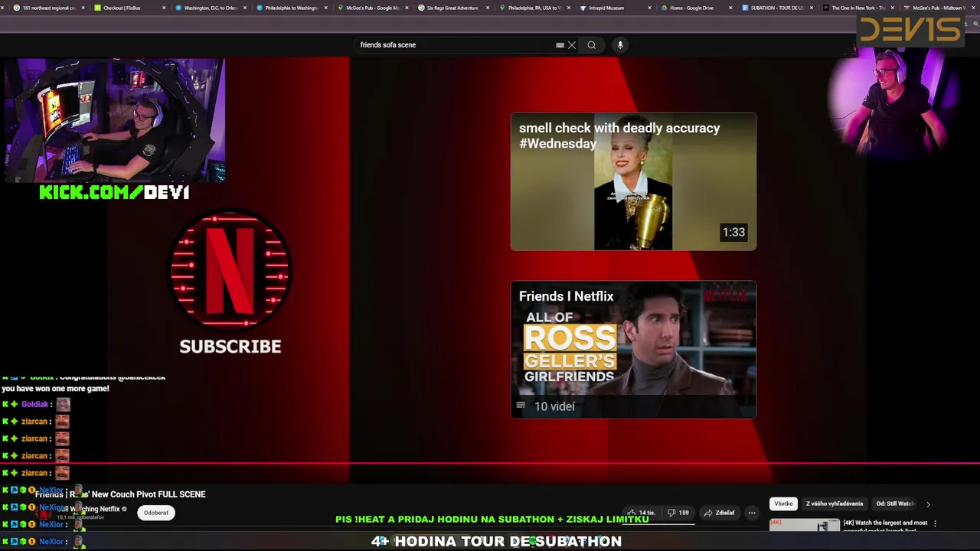This screenshot has width=980, height=551.
Task: Click the Goldiak chat username
Action: [35, 404]
